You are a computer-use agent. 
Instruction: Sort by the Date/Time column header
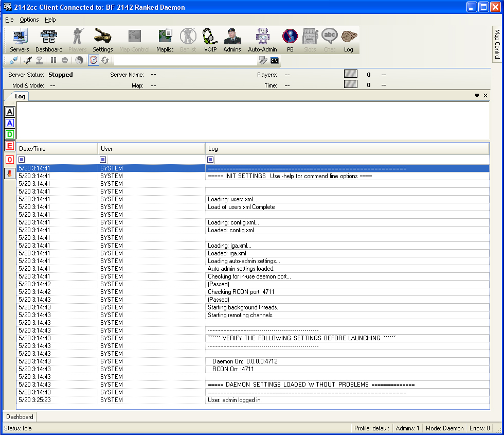(57, 149)
